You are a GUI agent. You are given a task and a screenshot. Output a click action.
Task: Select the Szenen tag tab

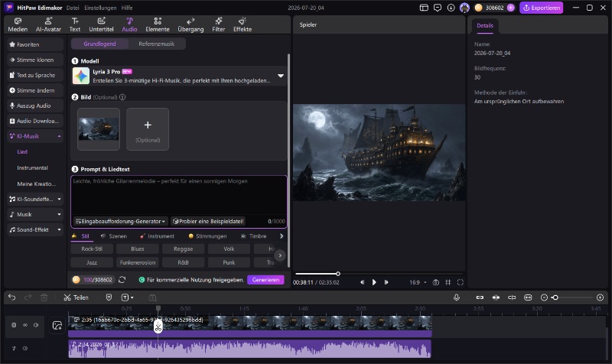pos(113,236)
